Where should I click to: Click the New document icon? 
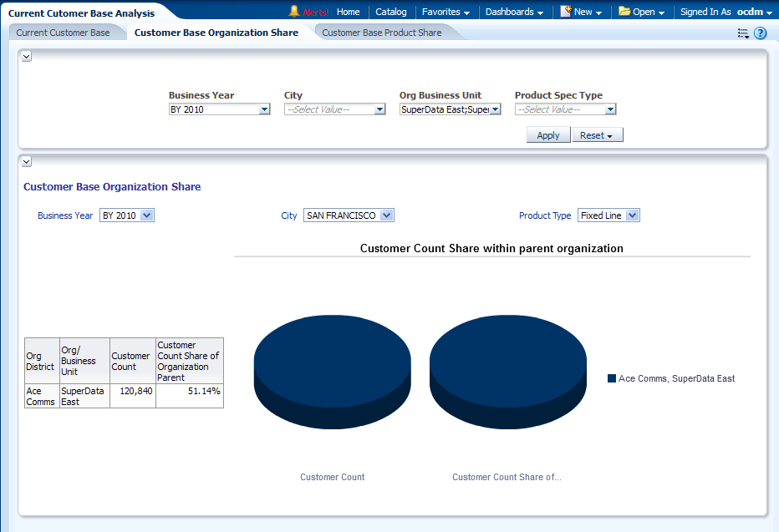[x=566, y=12]
